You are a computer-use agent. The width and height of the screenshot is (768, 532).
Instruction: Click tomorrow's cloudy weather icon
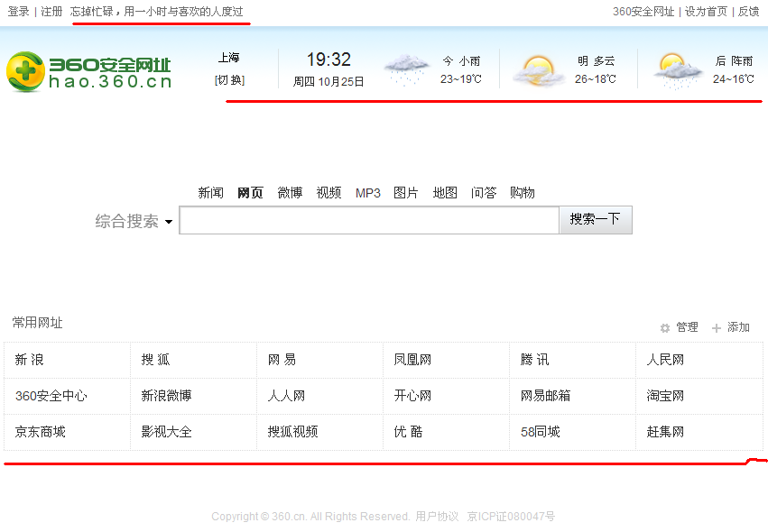click(538, 70)
